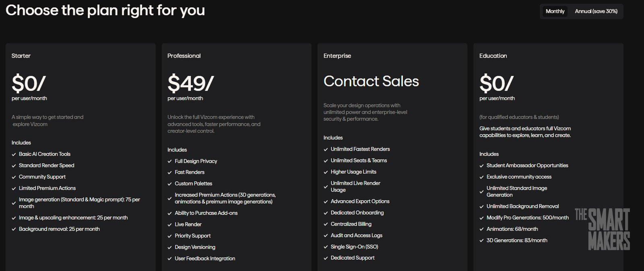This screenshot has height=271, width=644.
Task: Select the Education plan card
Action: pyautogui.click(x=547, y=157)
